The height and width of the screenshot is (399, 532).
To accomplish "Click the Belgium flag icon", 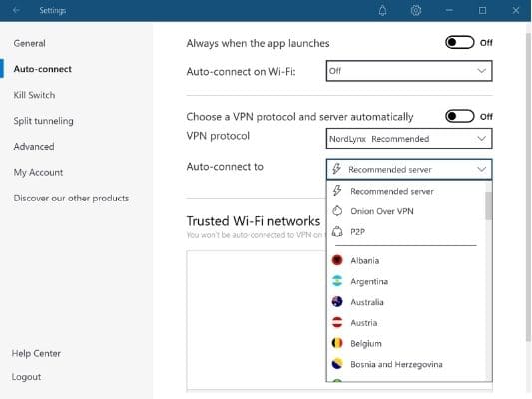I will tap(337, 343).
